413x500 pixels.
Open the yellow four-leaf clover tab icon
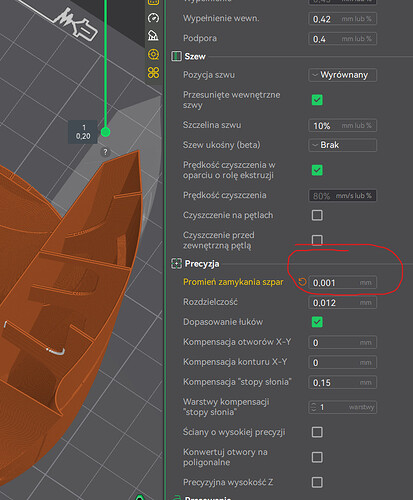click(153, 72)
